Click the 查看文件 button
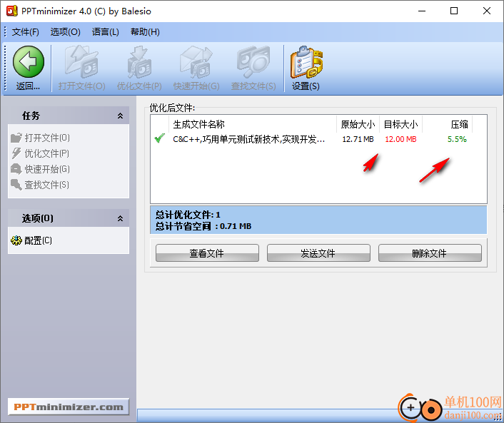 (x=207, y=253)
